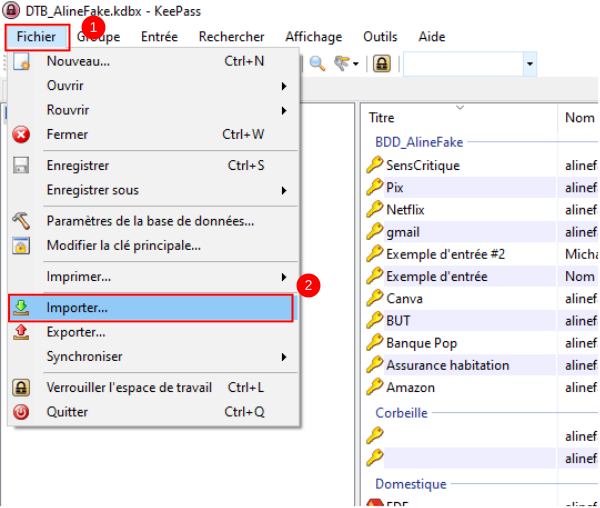The height and width of the screenshot is (508, 600).
Task: Select the Banque Pop entry
Action: point(421,343)
